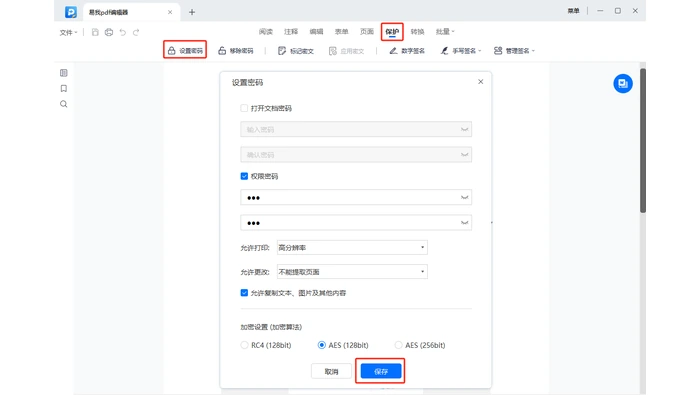700x395 pixels.
Task: Open the page thumbnails sidebar icon
Action: pos(64,73)
